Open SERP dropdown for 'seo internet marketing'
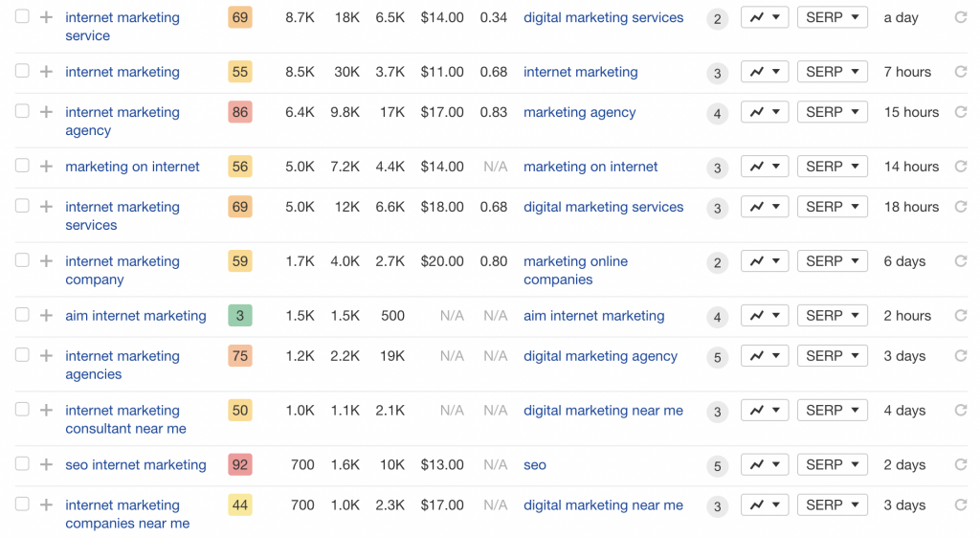The image size is (980, 538). (832, 464)
